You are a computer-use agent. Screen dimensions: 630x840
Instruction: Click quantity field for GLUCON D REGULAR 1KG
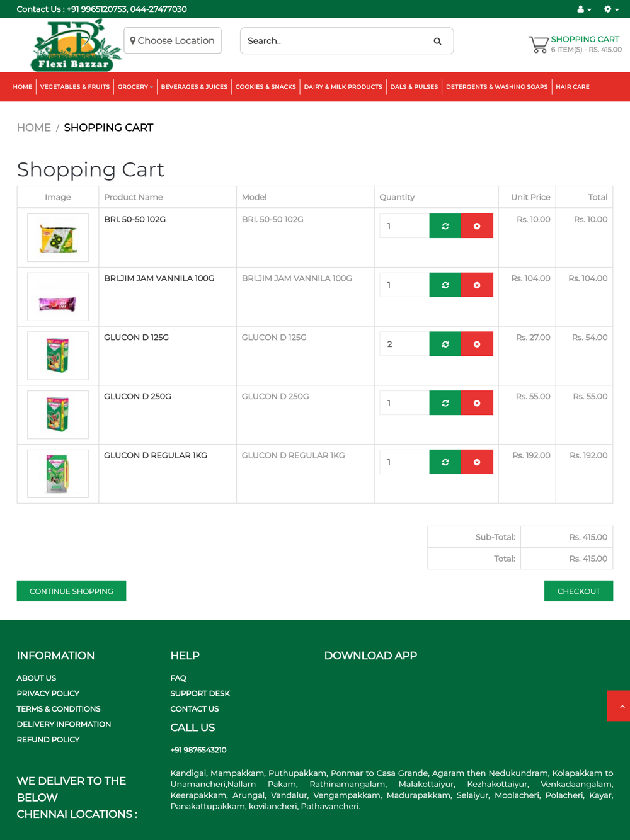pyautogui.click(x=404, y=462)
